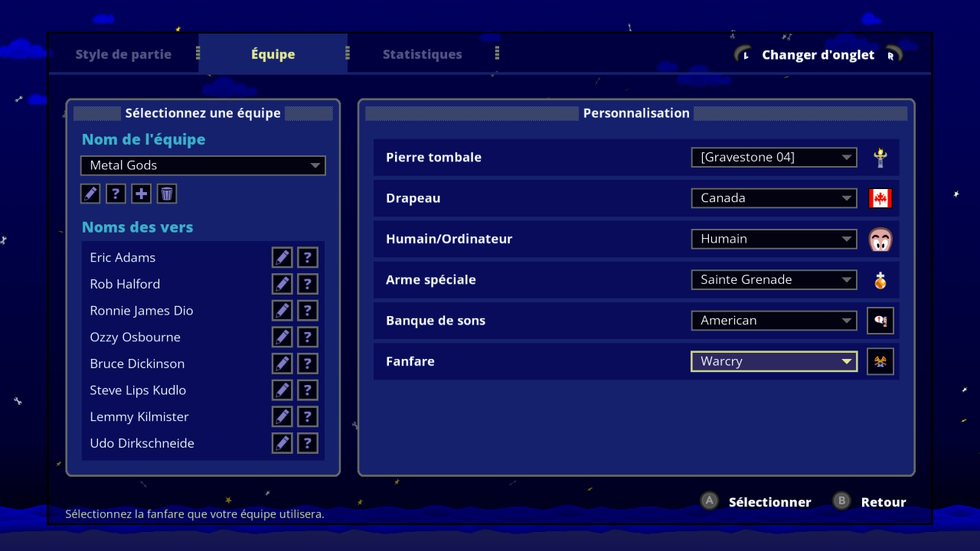Preview the American sound bank icon
This screenshot has height=551, width=980.
(880, 321)
